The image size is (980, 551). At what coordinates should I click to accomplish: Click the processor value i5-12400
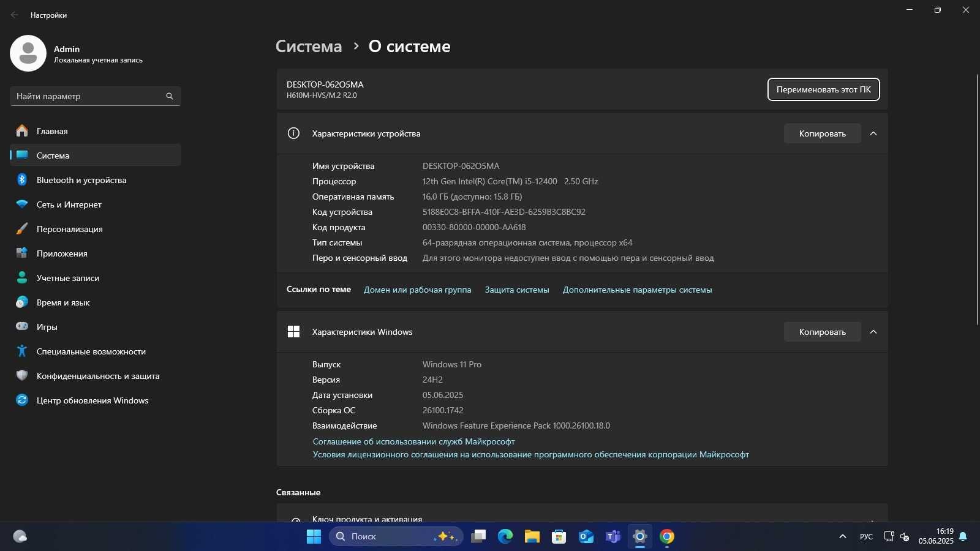[x=510, y=181]
